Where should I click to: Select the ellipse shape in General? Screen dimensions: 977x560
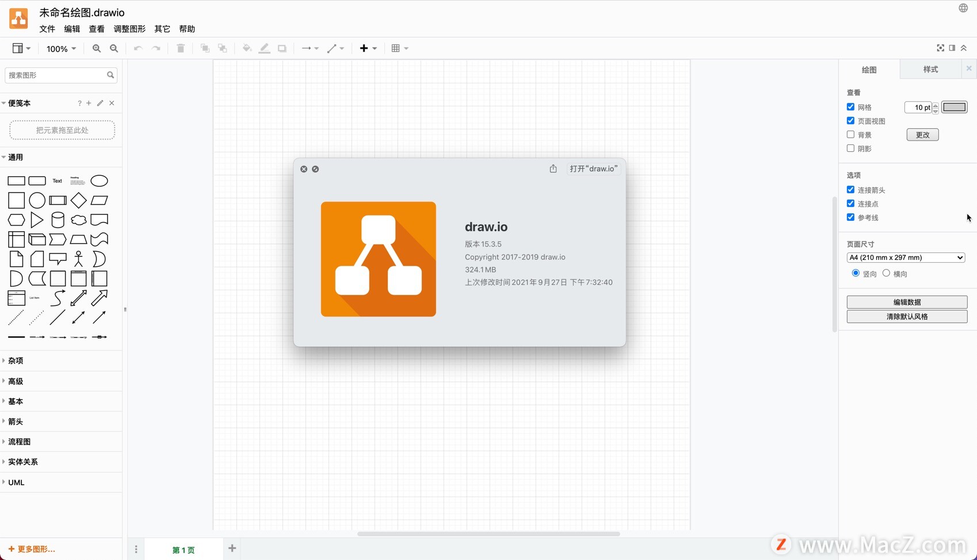coord(100,181)
